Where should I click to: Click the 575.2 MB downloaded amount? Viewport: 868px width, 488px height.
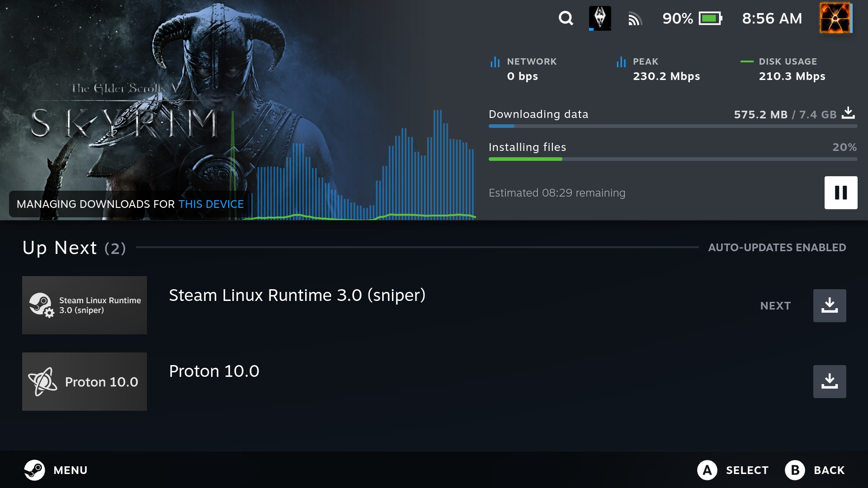(761, 115)
